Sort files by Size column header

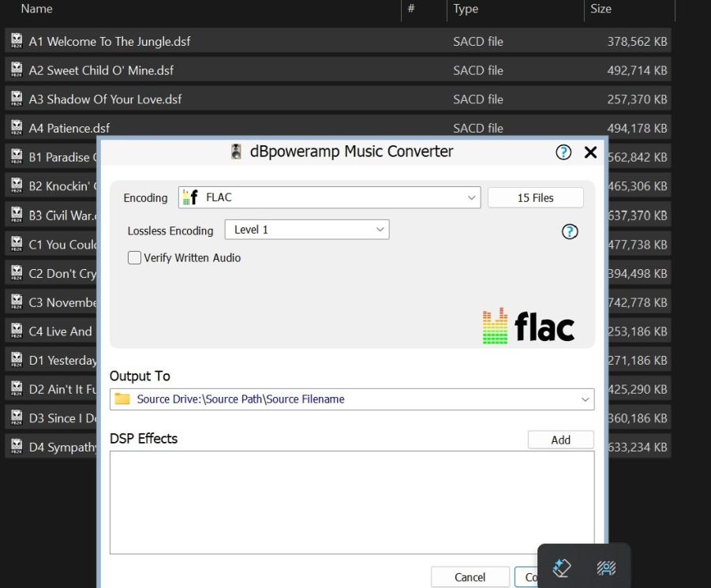pos(601,9)
